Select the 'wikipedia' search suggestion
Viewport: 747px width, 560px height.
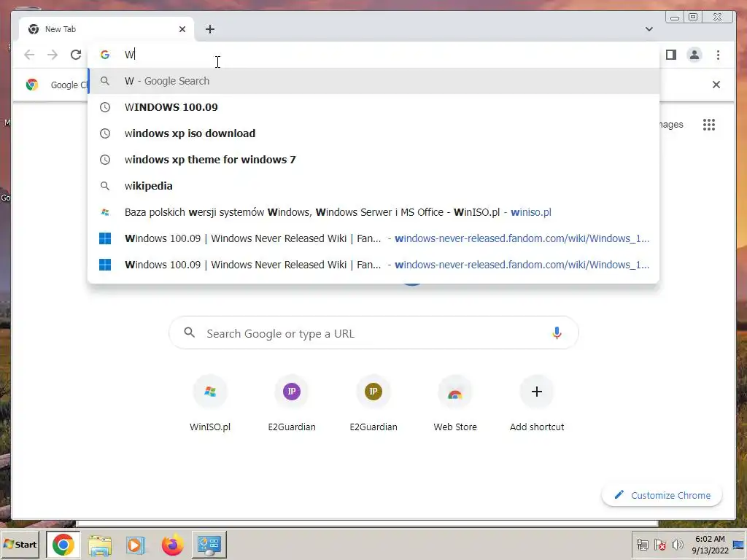point(373,186)
